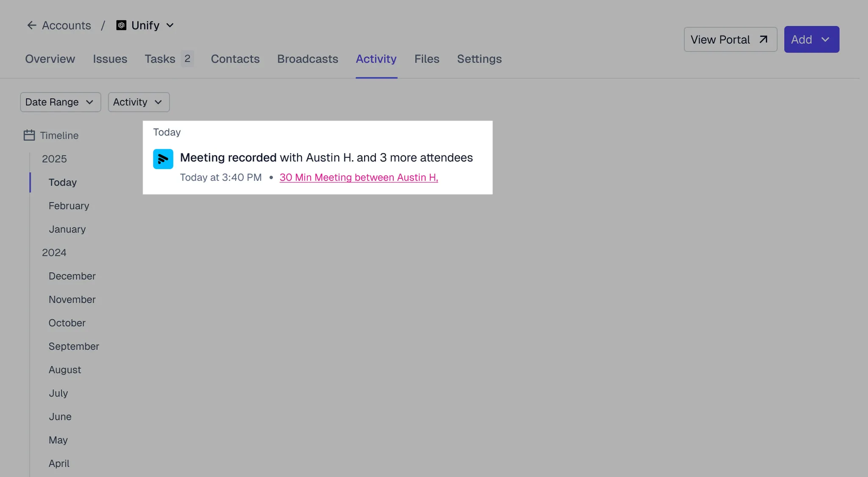The image size is (868, 477).
Task: Jump to the 2024 year marker
Action: tap(54, 253)
